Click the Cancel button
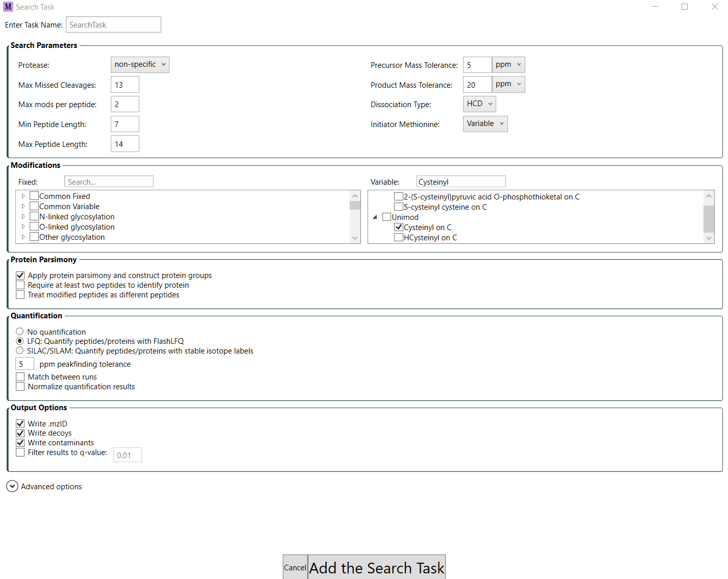Image resolution: width=728 pixels, height=579 pixels. 295,567
